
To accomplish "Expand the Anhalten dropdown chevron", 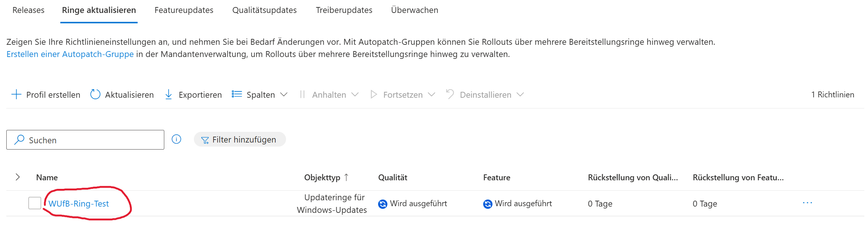I will tap(355, 94).
